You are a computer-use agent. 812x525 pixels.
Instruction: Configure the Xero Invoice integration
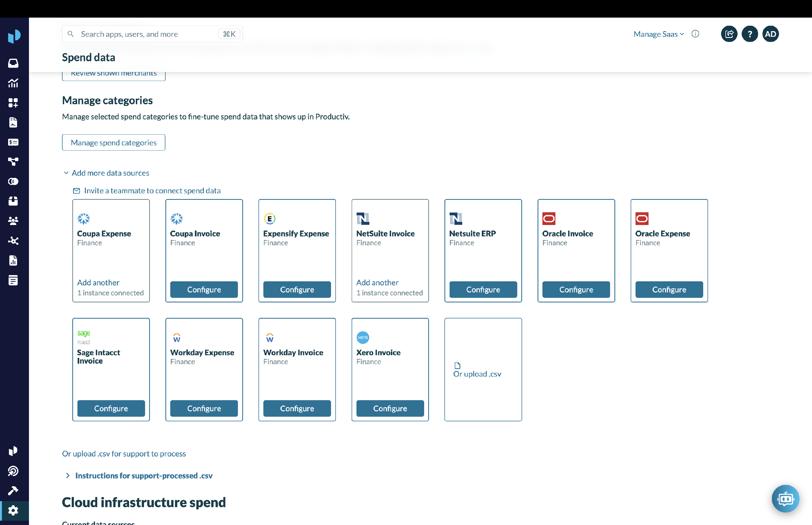(x=390, y=408)
